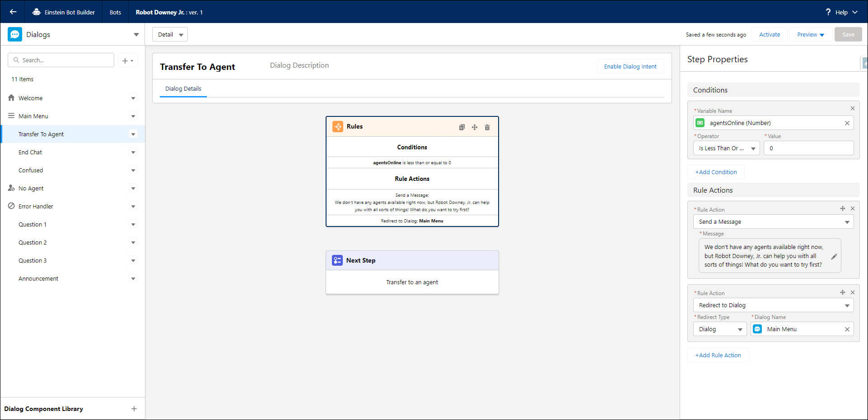Open the Send a Message rule action dropdown

[x=774, y=222]
